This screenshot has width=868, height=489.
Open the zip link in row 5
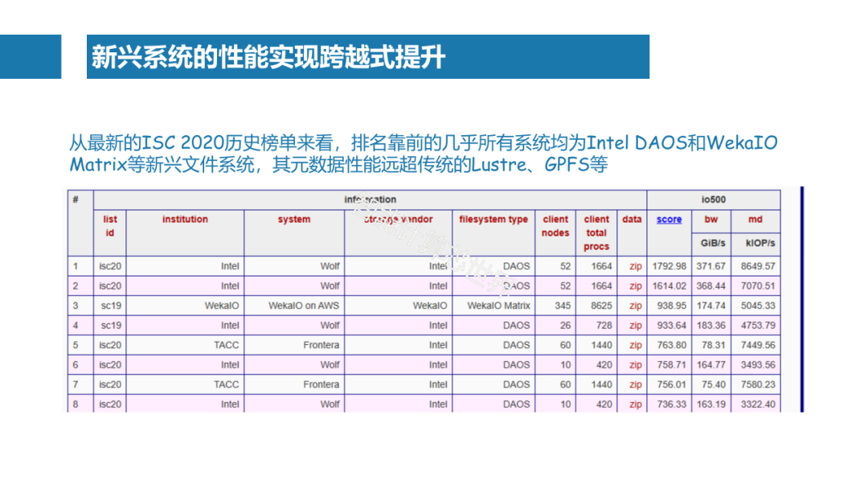pyautogui.click(x=636, y=345)
